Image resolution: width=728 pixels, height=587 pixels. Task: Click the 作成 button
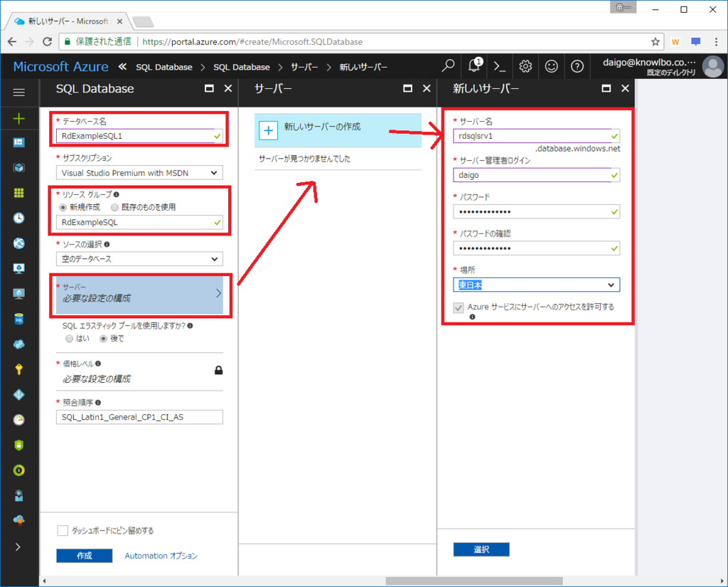pos(85,556)
